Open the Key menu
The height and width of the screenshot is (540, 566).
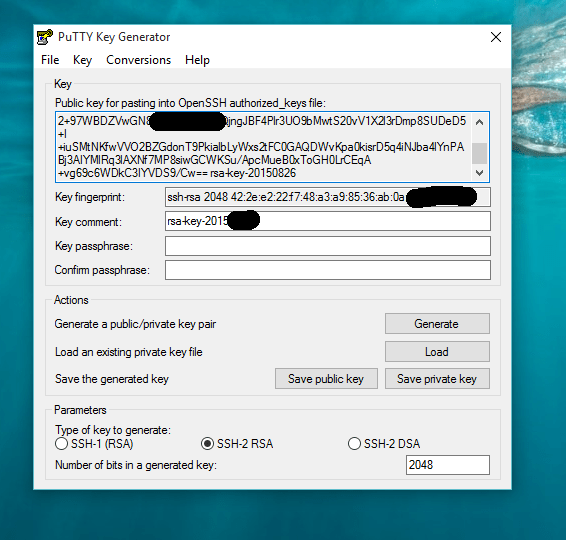point(82,60)
